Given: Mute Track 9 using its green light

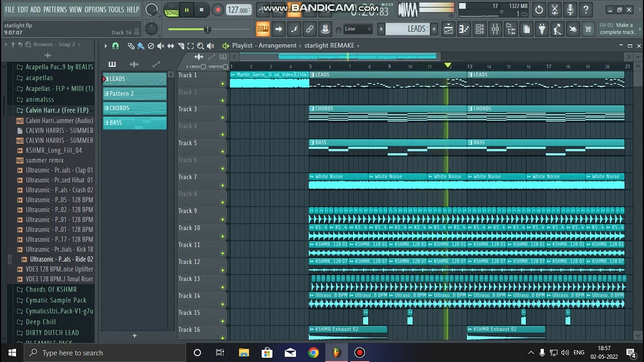Looking at the screenshot, I should click(222, 220).
